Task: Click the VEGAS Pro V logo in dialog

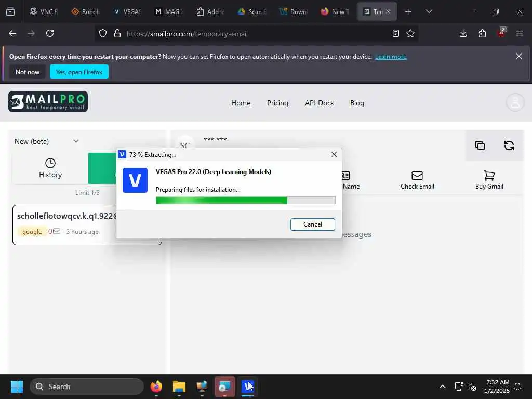Action: click(135, 180)
